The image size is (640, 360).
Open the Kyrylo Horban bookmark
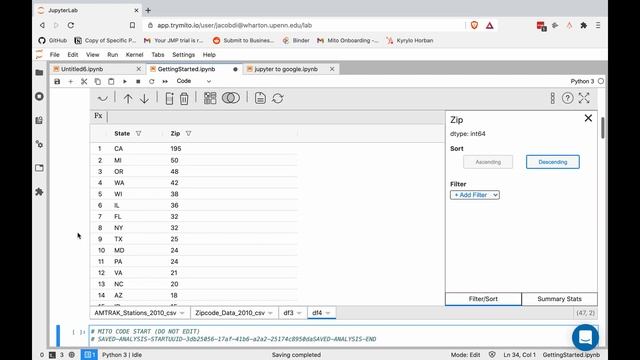[x=410, y=40]
